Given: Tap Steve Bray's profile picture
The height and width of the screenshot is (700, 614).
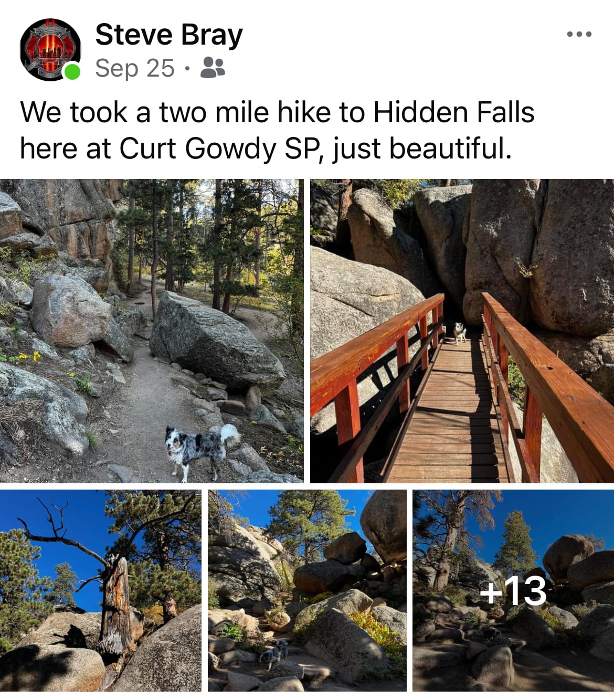Looking at the screenshot, I should [x=50, y=50].
